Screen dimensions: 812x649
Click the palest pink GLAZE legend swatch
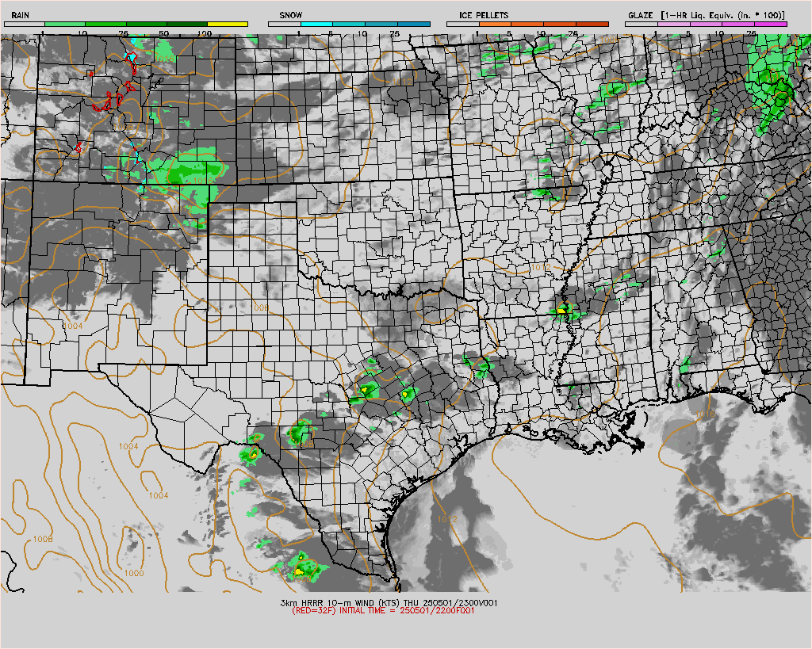pos(674,24)
